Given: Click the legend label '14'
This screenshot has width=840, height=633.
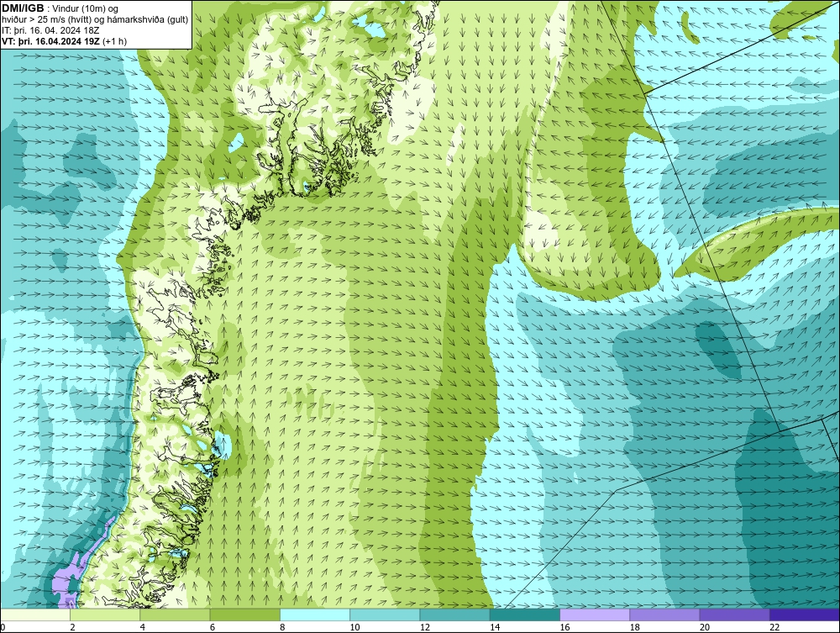Looking at the screenshot, I should 494,627.
